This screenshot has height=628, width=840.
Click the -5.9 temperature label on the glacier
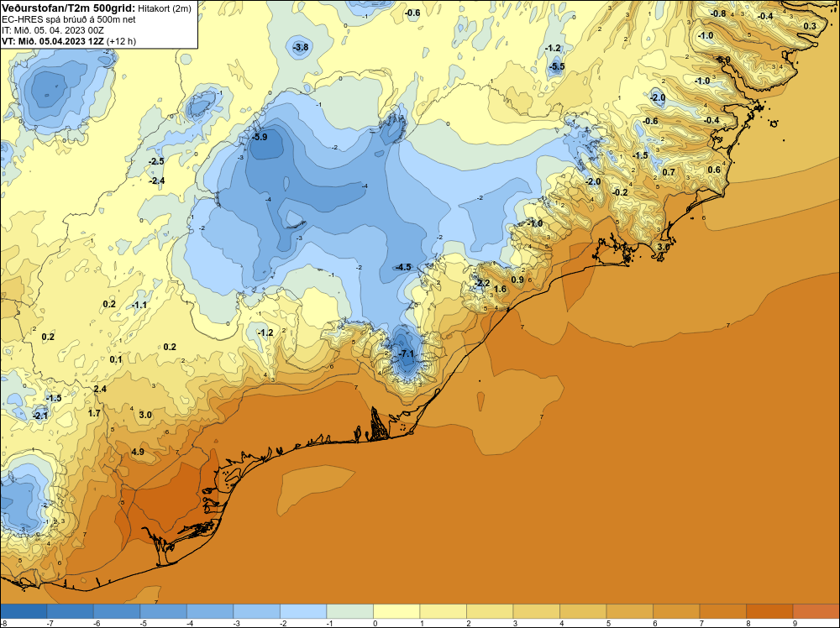click(260, 137)
